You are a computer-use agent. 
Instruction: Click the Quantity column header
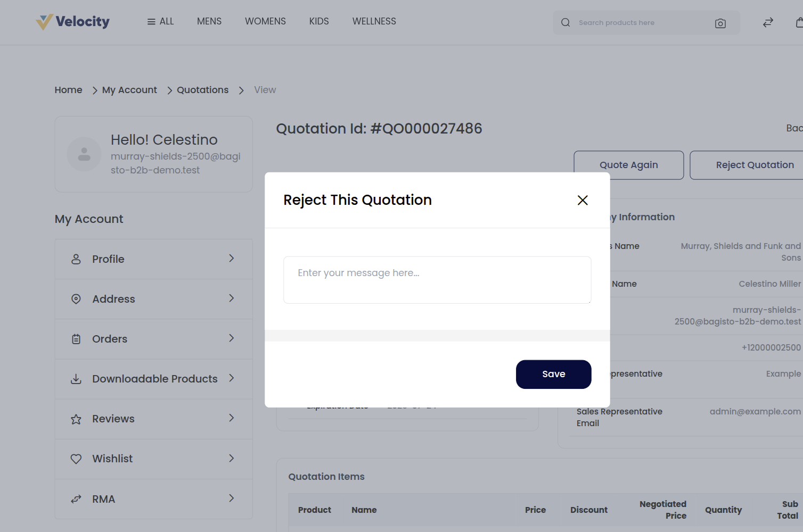[x=723, y=510]
